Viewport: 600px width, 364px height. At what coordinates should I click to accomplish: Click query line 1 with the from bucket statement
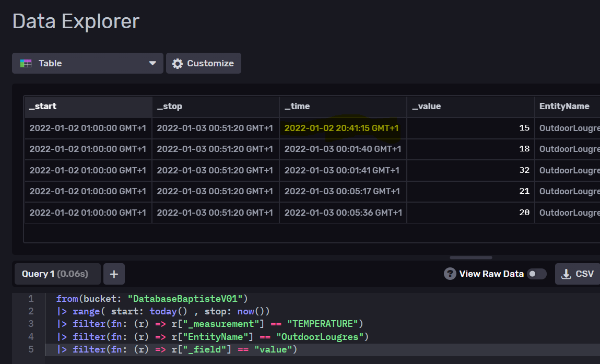click(152, 299)
